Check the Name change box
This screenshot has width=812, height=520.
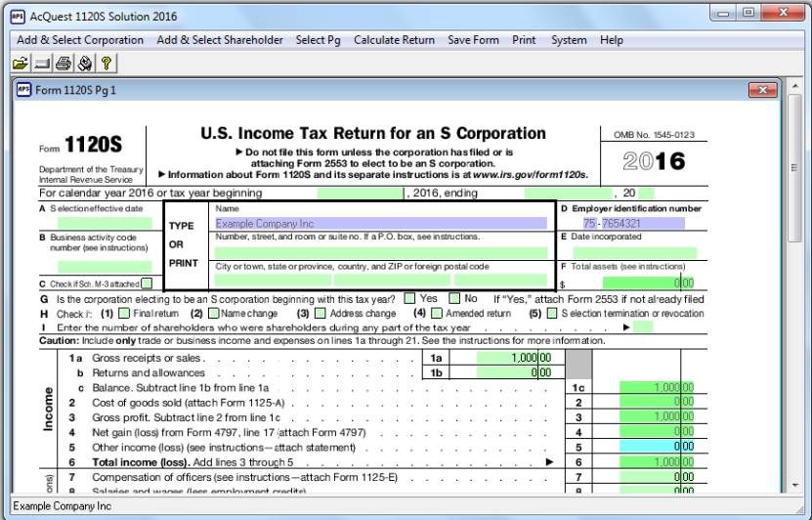[213, 314]
